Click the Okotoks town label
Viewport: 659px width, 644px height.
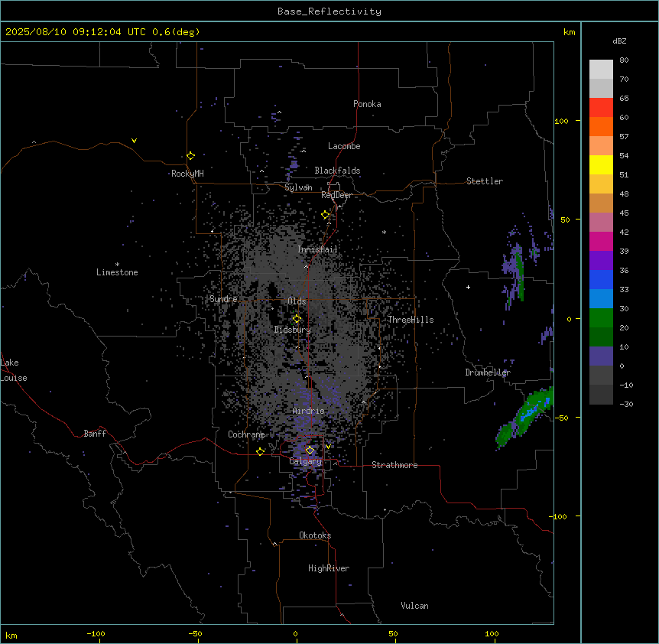315,535
